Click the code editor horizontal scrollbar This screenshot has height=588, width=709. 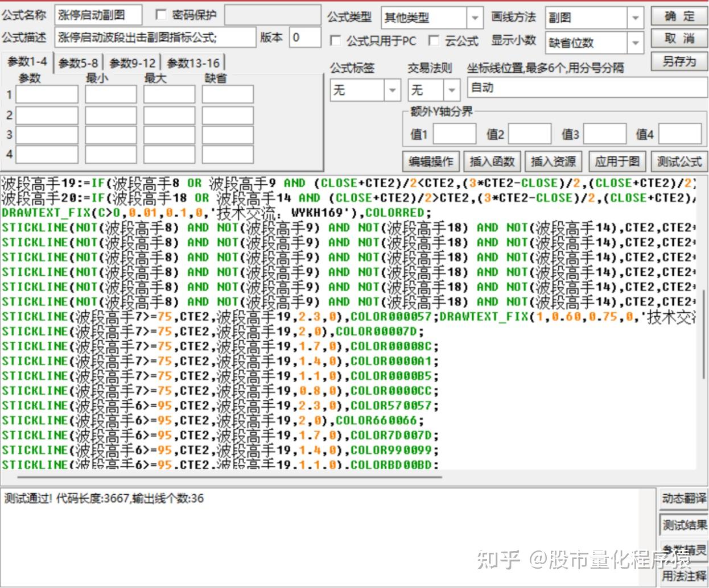(x=230, y=477)
